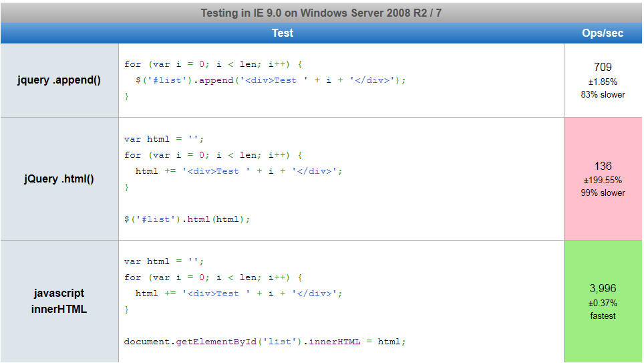Click the 'jquery .append()' test name

coord(59,80)
